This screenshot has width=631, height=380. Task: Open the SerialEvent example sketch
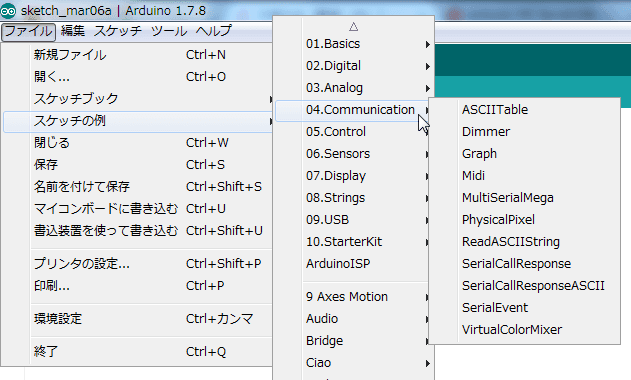[x=524, y=308]
